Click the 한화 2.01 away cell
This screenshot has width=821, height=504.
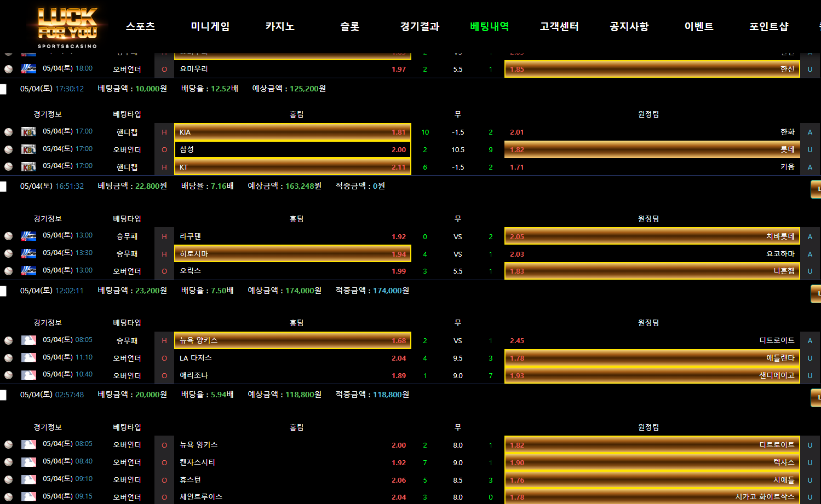point(652,132)
